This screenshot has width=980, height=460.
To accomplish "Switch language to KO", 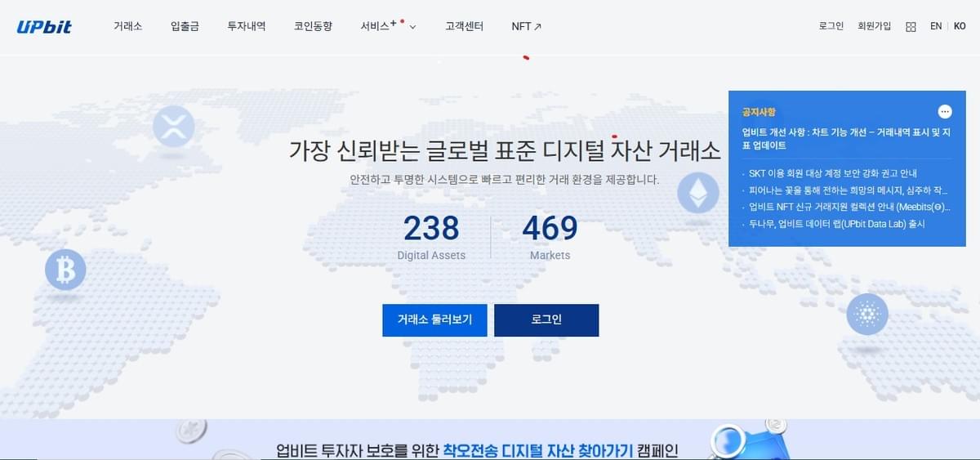I will pyautogui.click(x=960, y=26).
